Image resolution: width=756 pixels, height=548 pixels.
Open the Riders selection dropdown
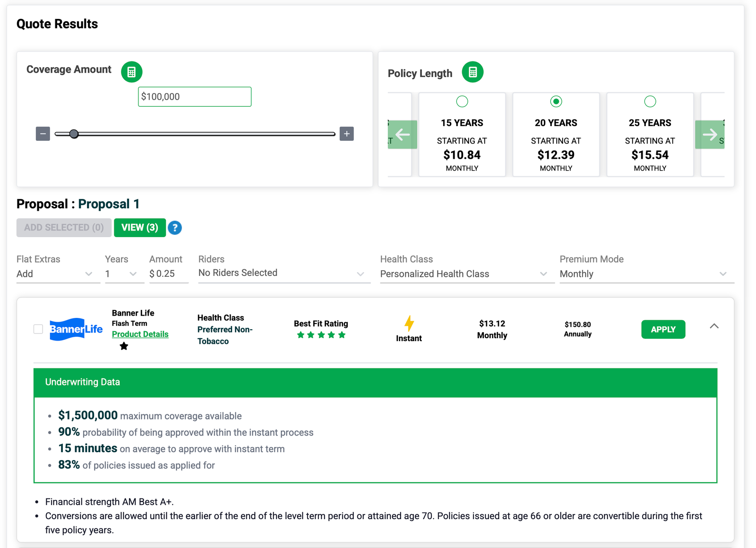coord(283,273)
